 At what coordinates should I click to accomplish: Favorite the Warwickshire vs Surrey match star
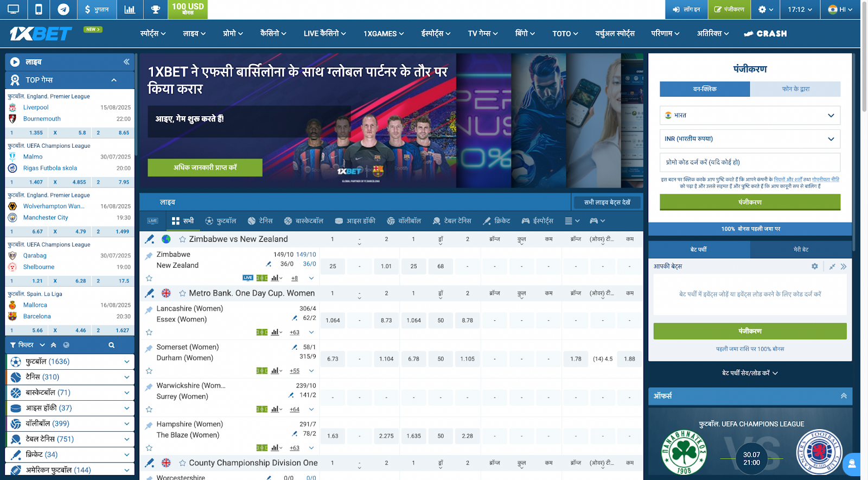tap(149, 409)
